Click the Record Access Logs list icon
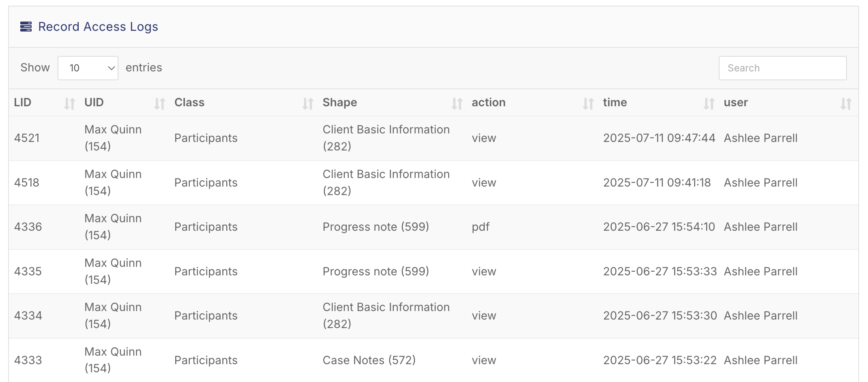The image size is (868, 382). 26,27
